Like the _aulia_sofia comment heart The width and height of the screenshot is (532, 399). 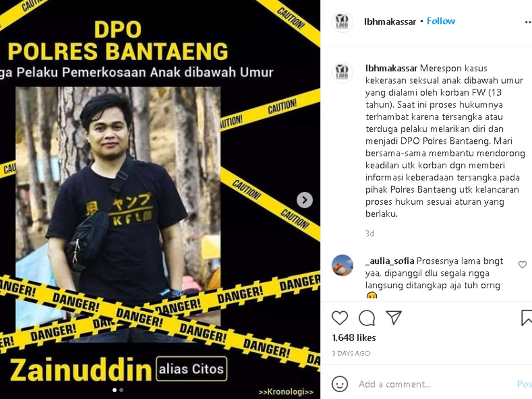pyautogui.click(x=523, y=264)
